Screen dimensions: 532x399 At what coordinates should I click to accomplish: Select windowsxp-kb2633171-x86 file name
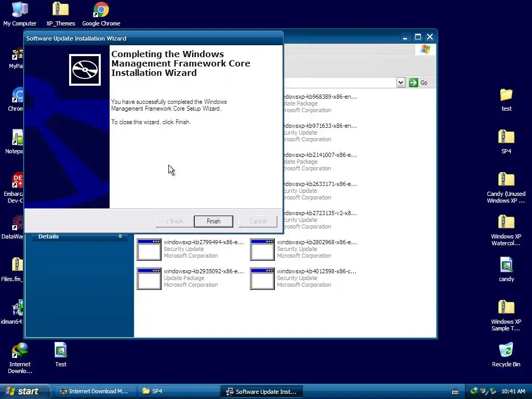320,184
